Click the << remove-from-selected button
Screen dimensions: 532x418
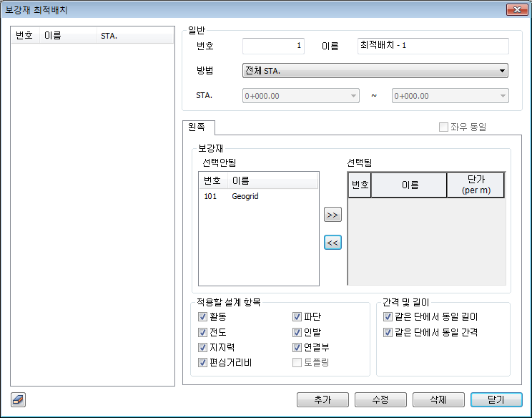(x=332, y=243)
